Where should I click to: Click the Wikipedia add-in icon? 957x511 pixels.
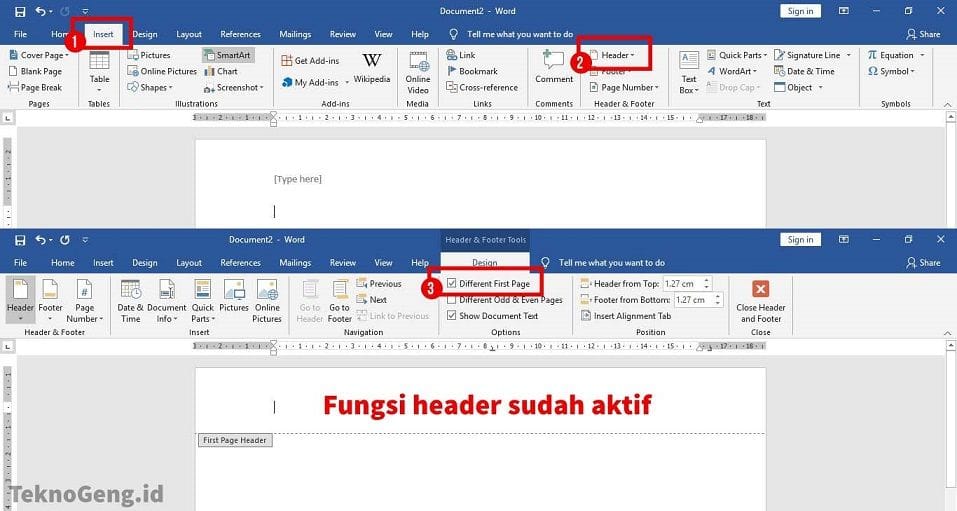tap(372, 67)
